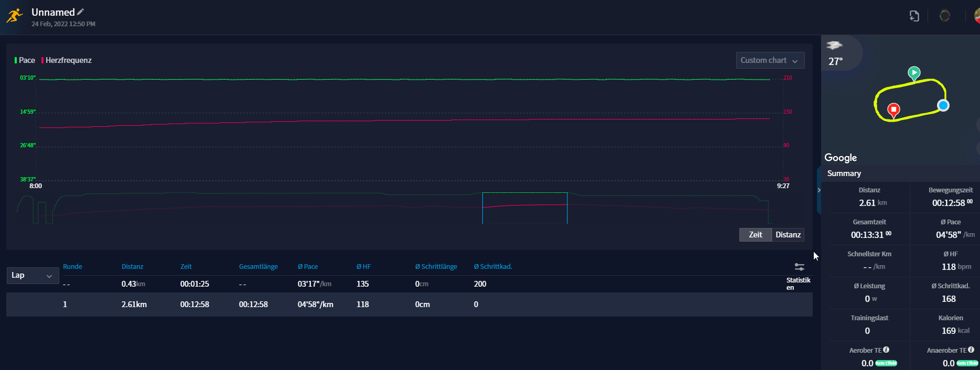Open the Custom chart dropdown
This screenshot has height=370, width=980.
(x=769, y=60)
